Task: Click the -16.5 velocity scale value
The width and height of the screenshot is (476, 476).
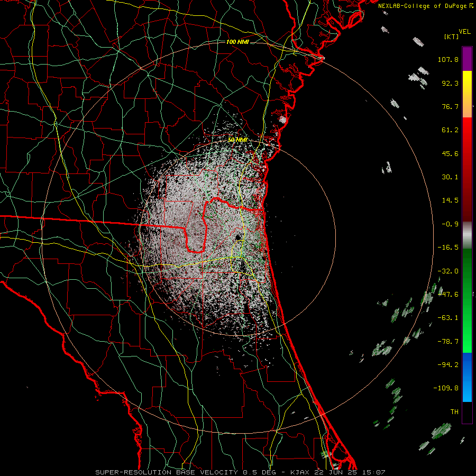Action: click(x=448, y=248)
